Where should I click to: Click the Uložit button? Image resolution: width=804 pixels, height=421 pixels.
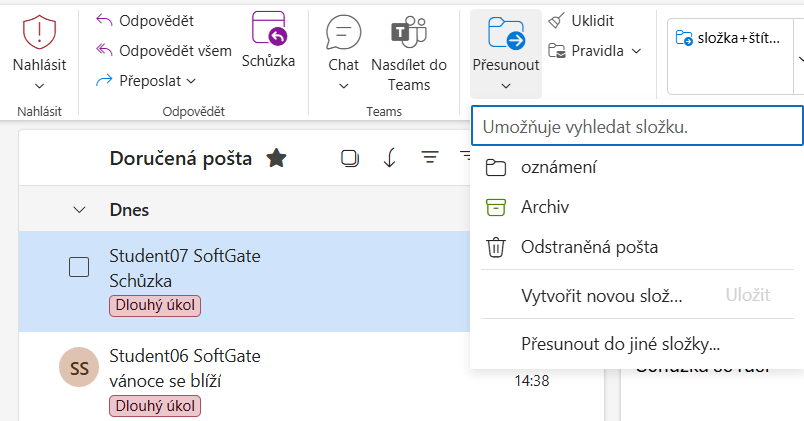(747, 295)
